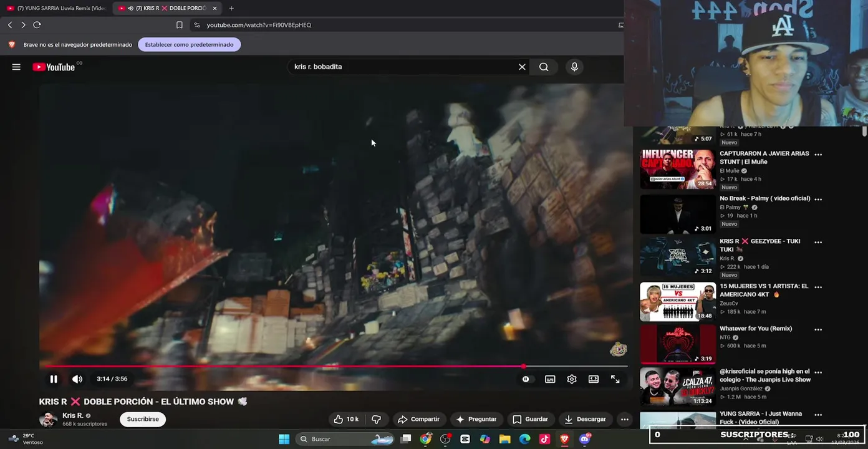The height and width of the screenshot is (449, 868).
Task: Open the Kris R. channel name link
Action: tap(73, 415)
